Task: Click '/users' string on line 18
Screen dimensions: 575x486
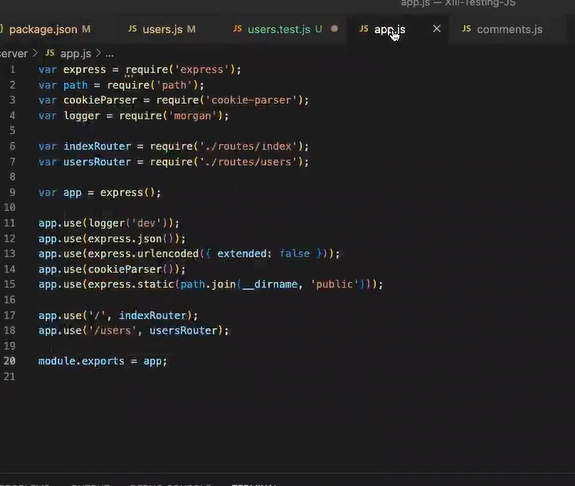Action: tap(112, 330)
